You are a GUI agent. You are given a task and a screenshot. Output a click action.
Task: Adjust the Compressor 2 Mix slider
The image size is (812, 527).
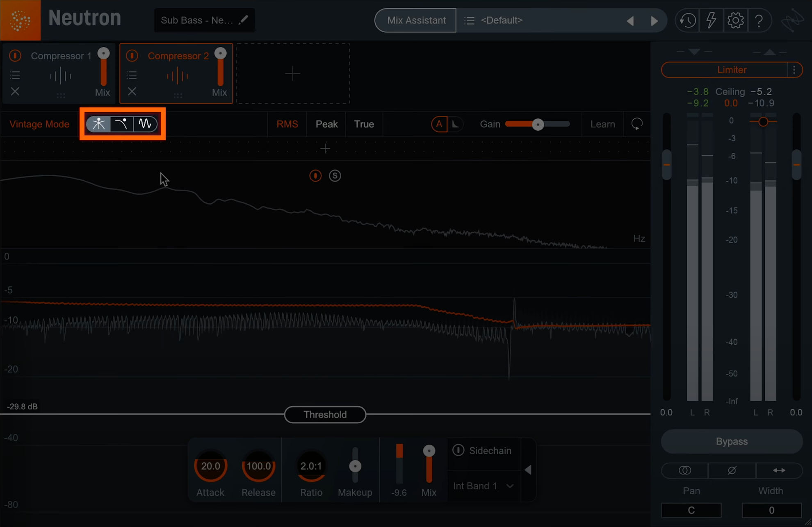(x=220, y=54)
